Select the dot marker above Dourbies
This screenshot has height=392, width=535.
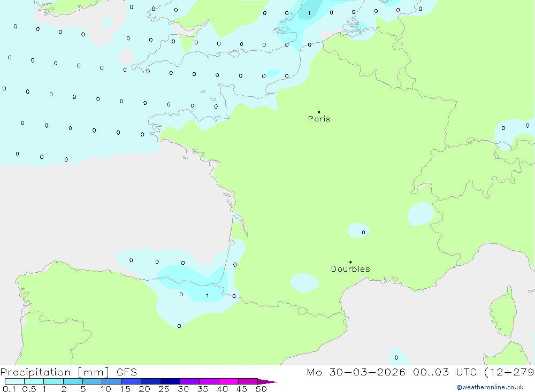click(x=350, y=262)
